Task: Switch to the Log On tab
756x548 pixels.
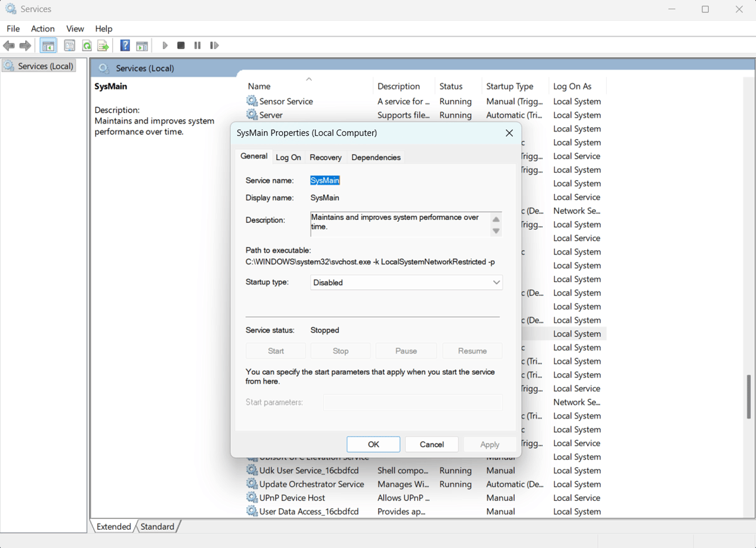Action: click(x=288, y=157)
